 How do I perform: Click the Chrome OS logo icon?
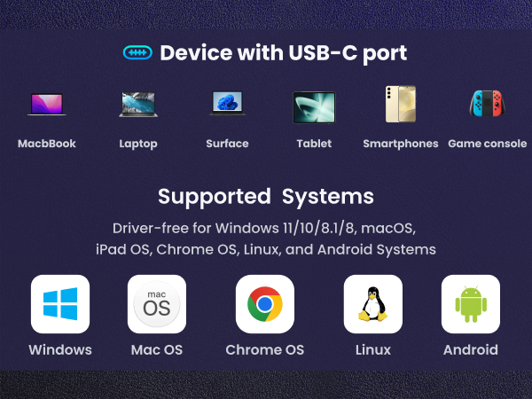(x=265, y=304)
